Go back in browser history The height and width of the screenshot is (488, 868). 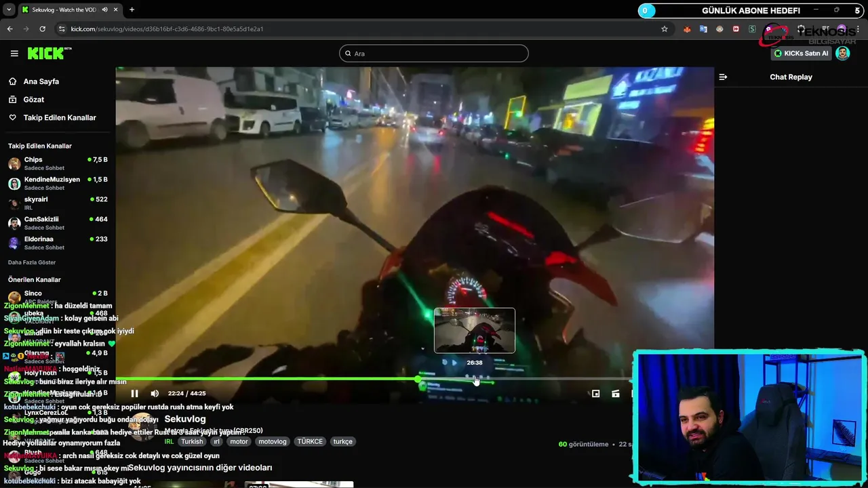coord(10,29)
